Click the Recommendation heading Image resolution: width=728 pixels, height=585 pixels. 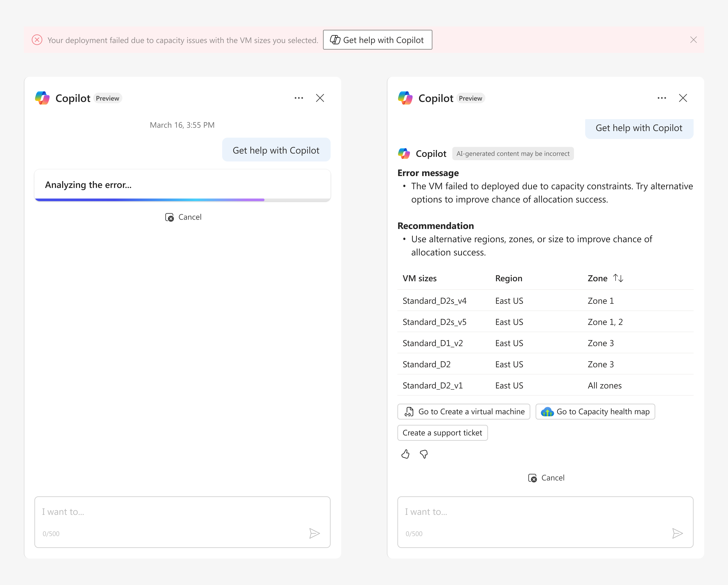click(x=436, y=226)
